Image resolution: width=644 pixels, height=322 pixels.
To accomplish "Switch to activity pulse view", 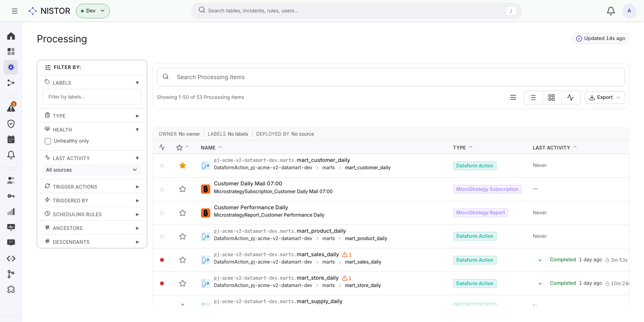I will point(571,98).
